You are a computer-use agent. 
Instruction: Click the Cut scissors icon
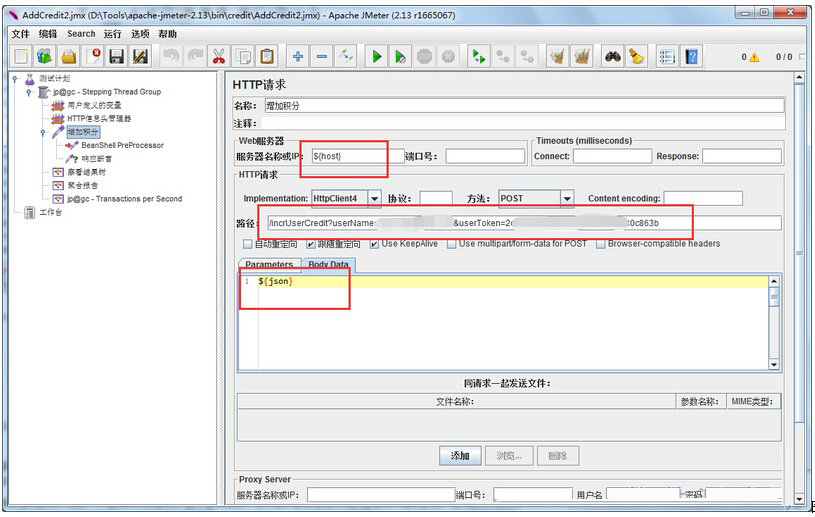(219, 56)
